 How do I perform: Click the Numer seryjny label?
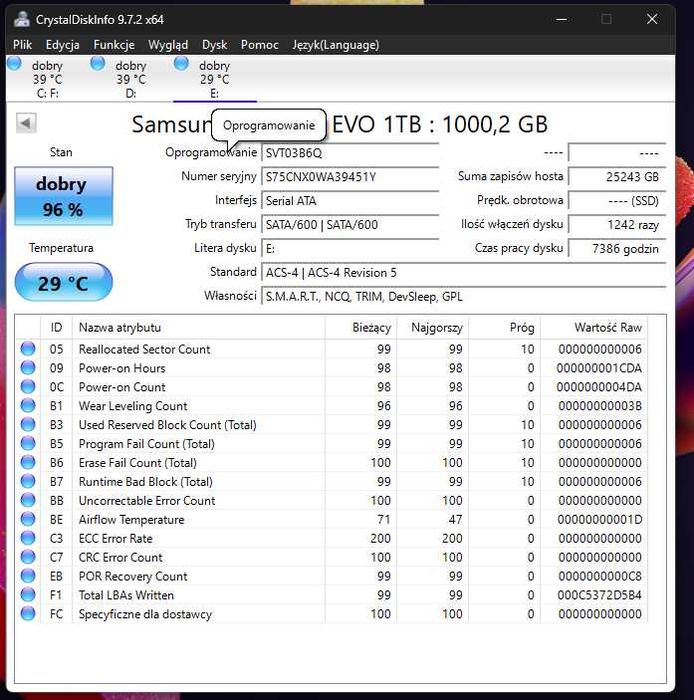(219, 176)
